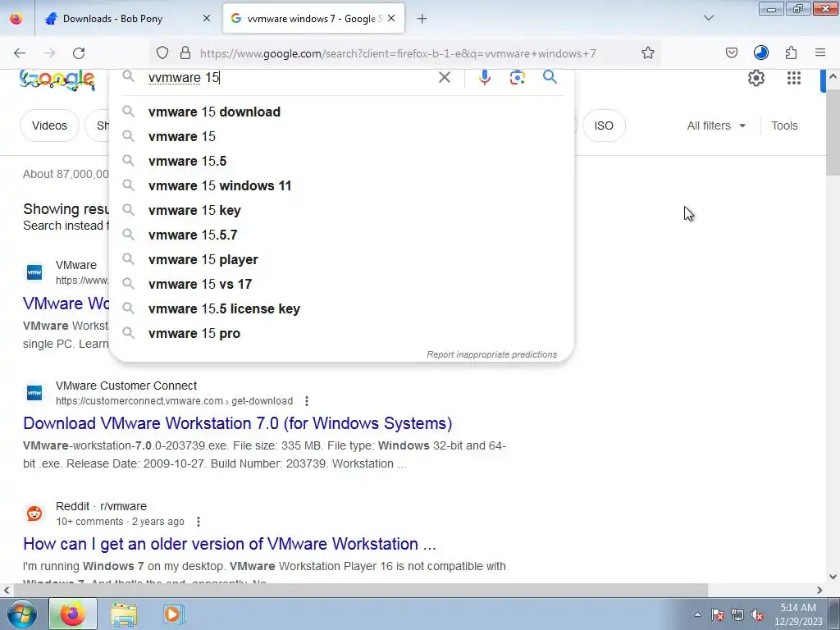Open the Tools button
The height and width of the screenshot is (630, 840).
pyautogui.click(x=784, y=126)
